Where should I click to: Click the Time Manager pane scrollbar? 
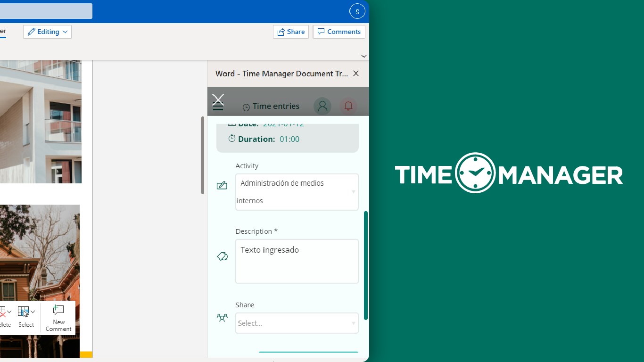coord(366,266)
